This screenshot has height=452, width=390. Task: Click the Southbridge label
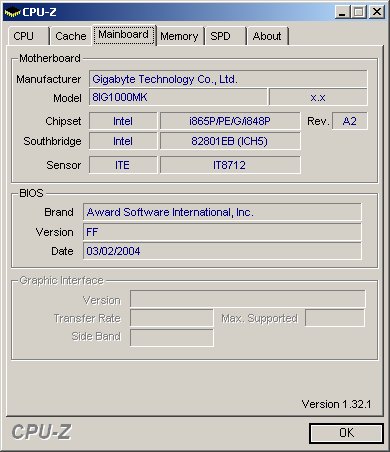(52, 141)
